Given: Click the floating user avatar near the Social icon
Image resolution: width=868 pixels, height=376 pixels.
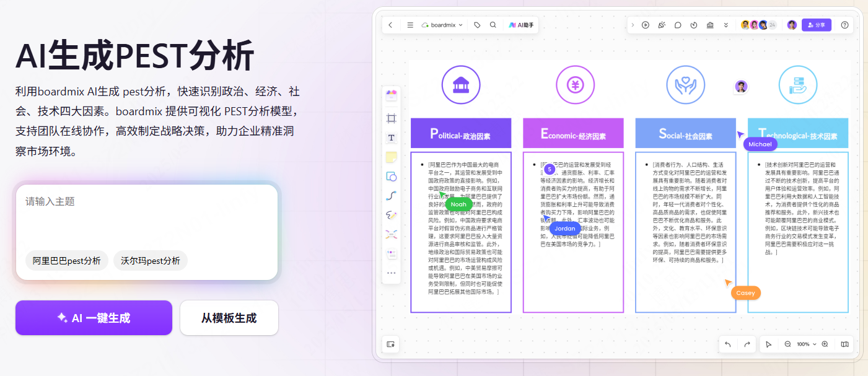Looking at the screenshot, I should [741, 87].
